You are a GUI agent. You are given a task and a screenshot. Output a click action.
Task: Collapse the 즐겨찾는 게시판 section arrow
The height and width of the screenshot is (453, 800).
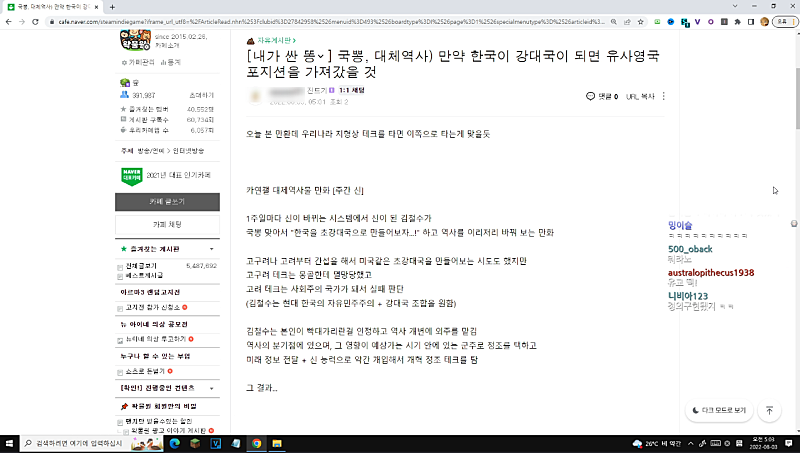(x=212, y=249)
